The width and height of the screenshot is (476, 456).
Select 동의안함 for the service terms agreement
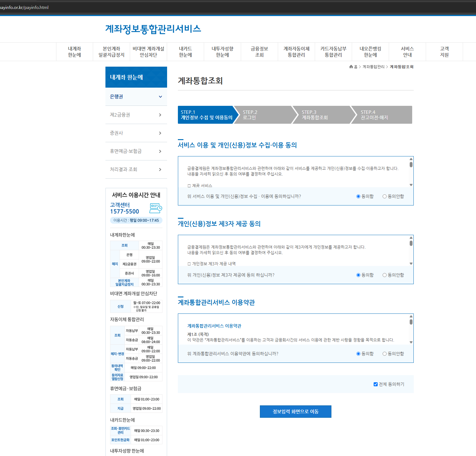[384, 354]
